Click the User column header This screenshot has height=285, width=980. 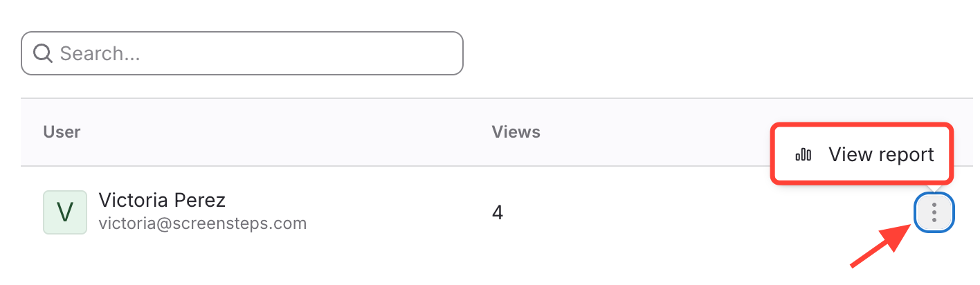point(62,131)
